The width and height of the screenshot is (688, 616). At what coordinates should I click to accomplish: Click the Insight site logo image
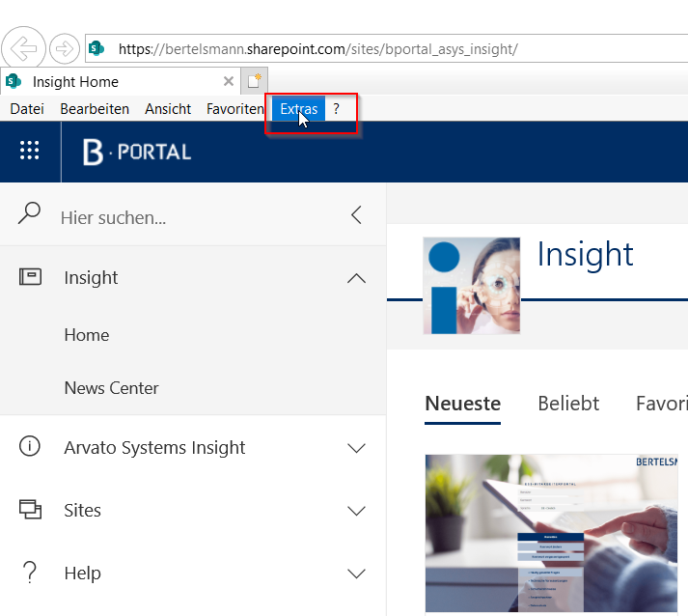coord(472,286)
